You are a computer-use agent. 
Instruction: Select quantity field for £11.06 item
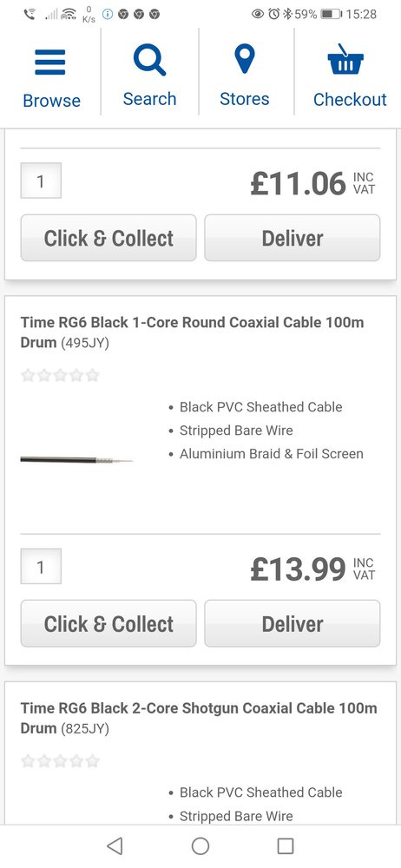click(41, 181)
